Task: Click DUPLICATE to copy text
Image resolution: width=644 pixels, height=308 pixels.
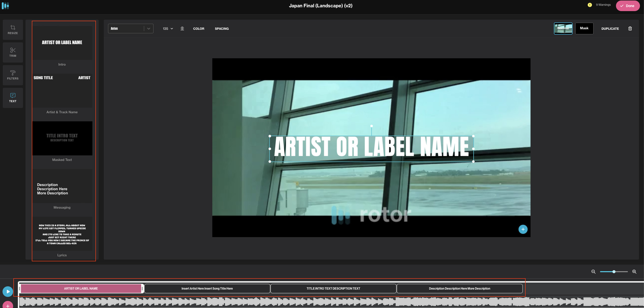Action: pyautogui.click(x=610, y=29)
